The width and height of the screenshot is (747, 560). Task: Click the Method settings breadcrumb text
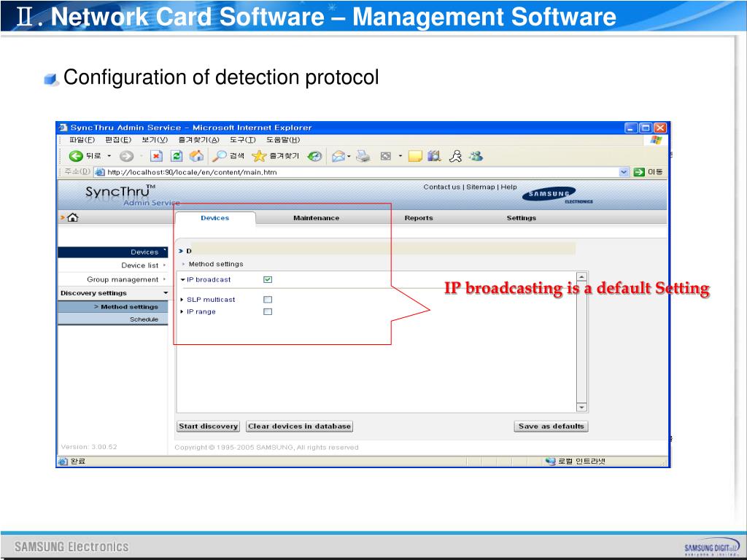(x=216, y=264)
